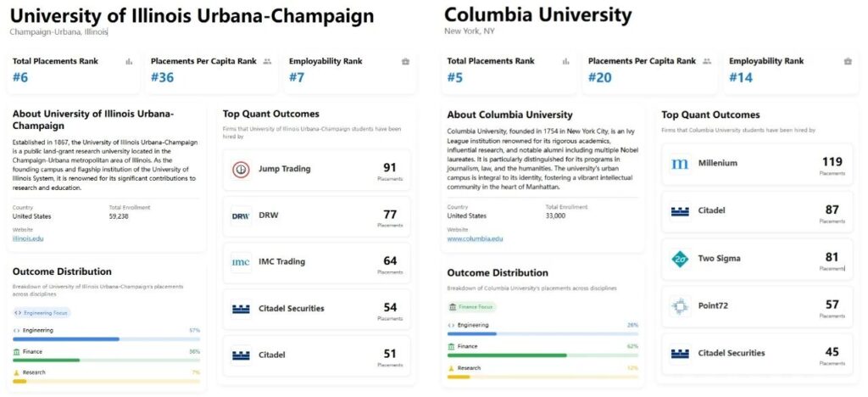Open the www.columbia.edu website link
868x397 pixels.
(x=475, y=238)
